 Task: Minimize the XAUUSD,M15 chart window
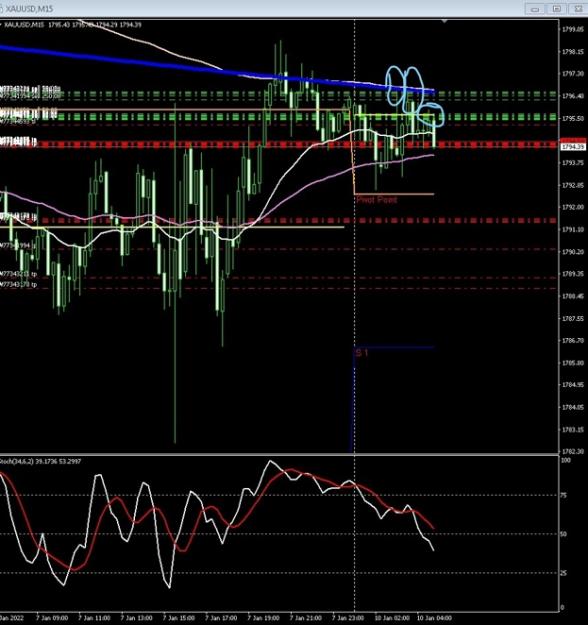click(x=535, y=8)
